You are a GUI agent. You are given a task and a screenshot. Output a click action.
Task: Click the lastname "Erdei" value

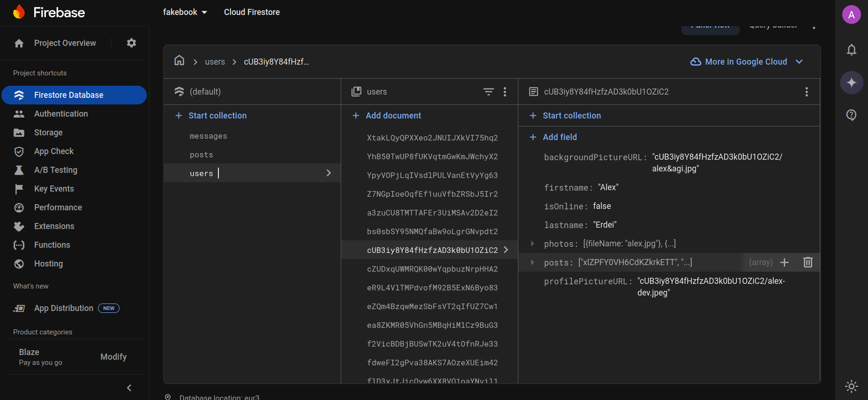tap(605, 225)
